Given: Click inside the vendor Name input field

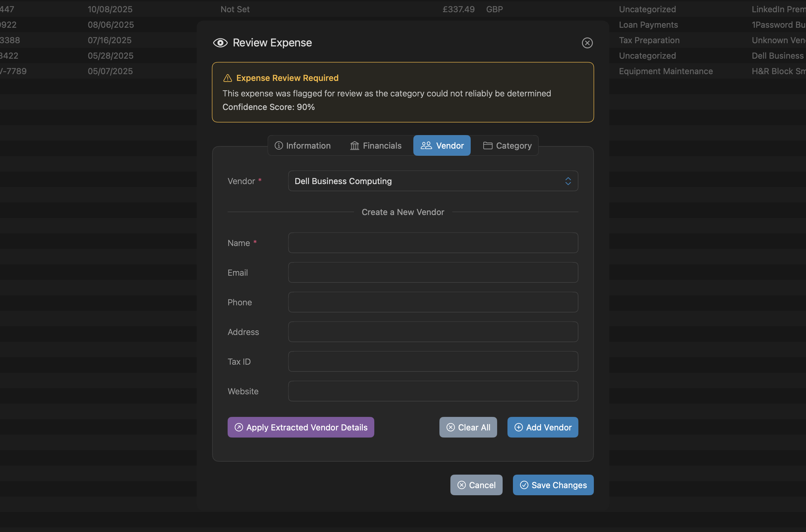Looking at the screenshot, I should (433, 242).
